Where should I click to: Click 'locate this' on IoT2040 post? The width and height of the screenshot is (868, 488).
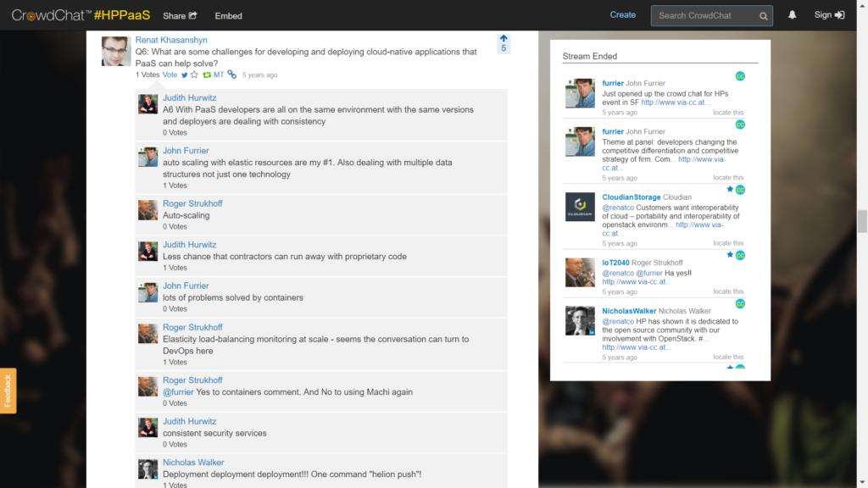point(728,291)
